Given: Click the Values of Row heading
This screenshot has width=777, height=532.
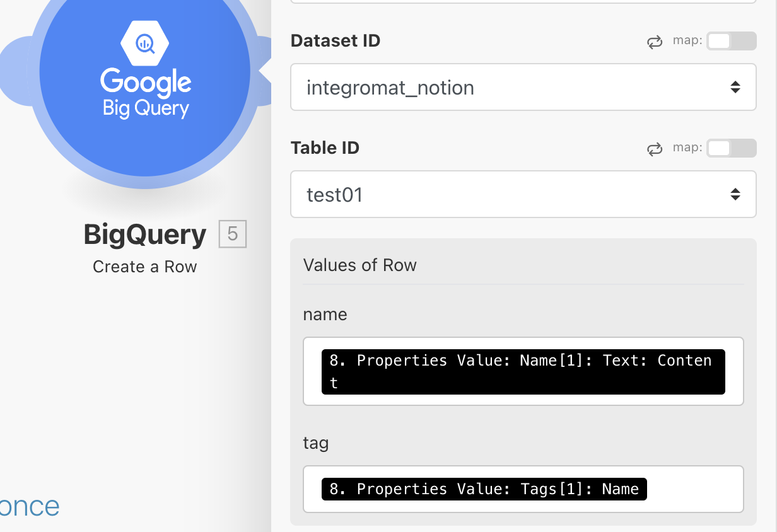Looking at the screenshot, I should pos(359,265).
